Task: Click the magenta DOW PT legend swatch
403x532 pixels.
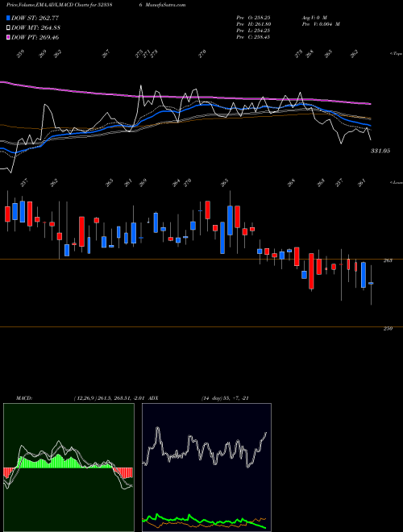Action: click(8, 37)
